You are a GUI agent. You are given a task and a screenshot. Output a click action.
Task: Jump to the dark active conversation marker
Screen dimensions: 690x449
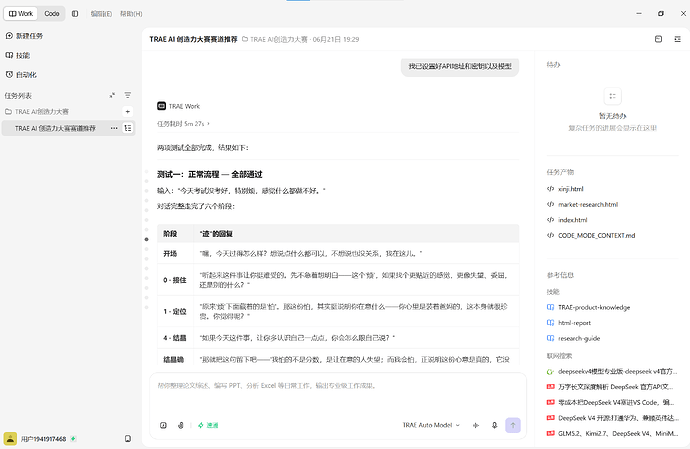pyautogui.click(x=147, y=239)
